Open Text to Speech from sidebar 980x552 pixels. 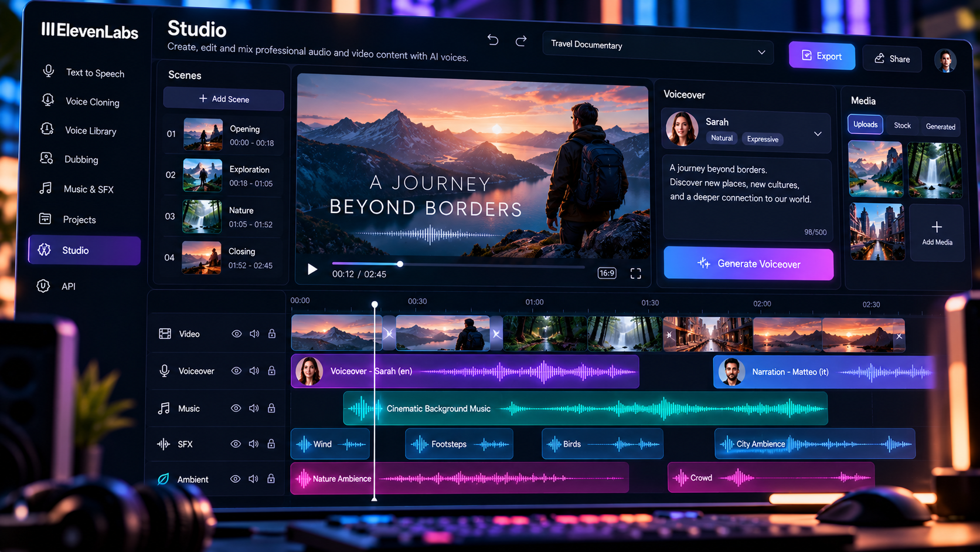click(x=83, y=73)
